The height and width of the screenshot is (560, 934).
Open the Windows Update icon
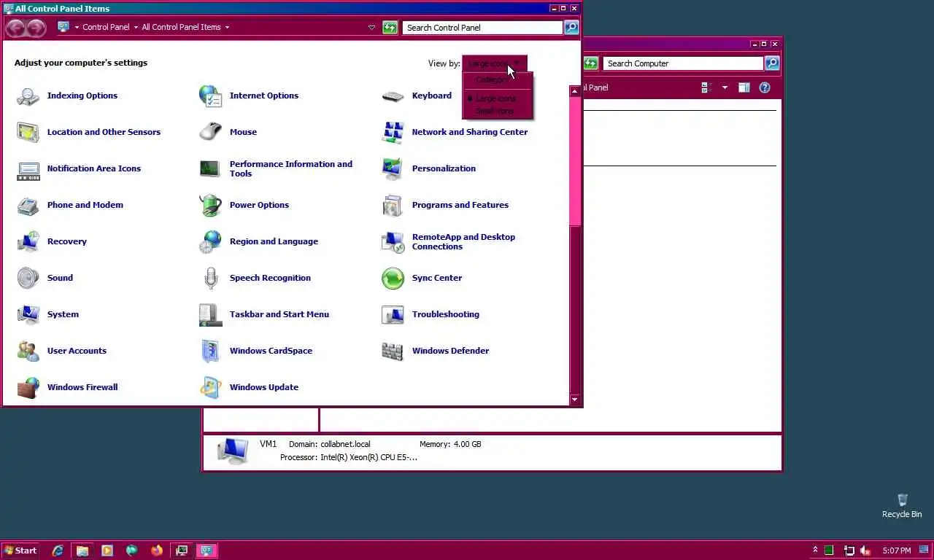(x=210, y=387)
